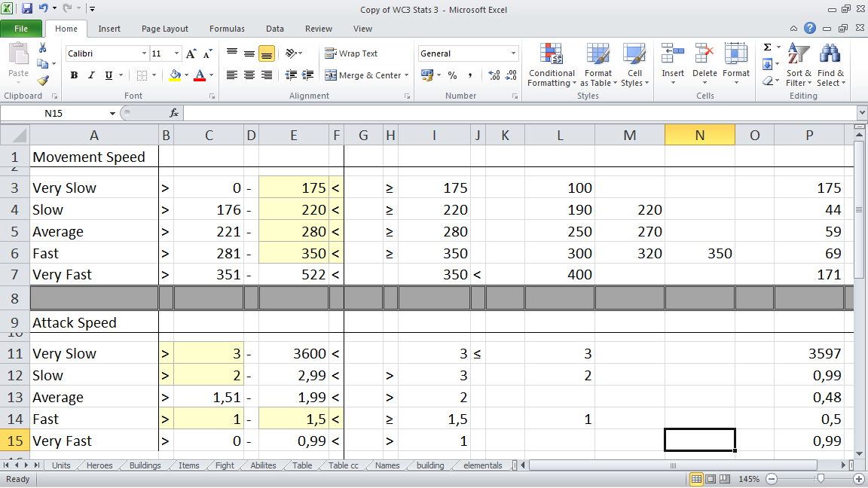Click the Format Painter brush icon

(43, 81)
